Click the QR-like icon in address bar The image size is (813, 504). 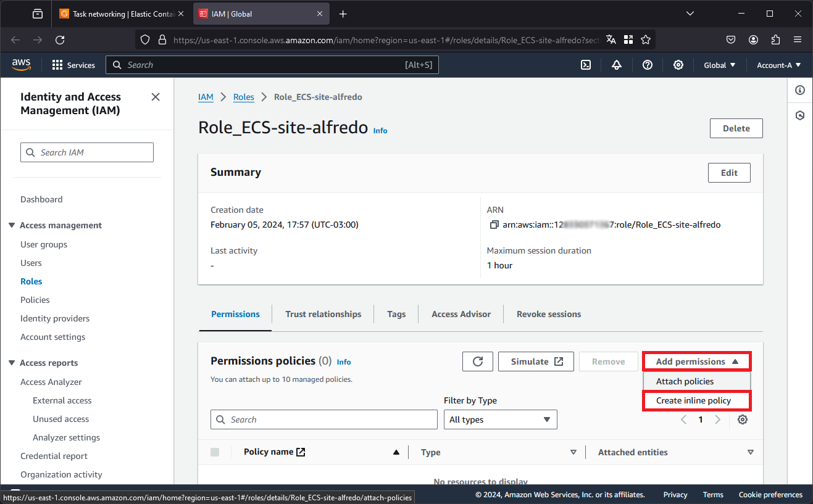628,39
